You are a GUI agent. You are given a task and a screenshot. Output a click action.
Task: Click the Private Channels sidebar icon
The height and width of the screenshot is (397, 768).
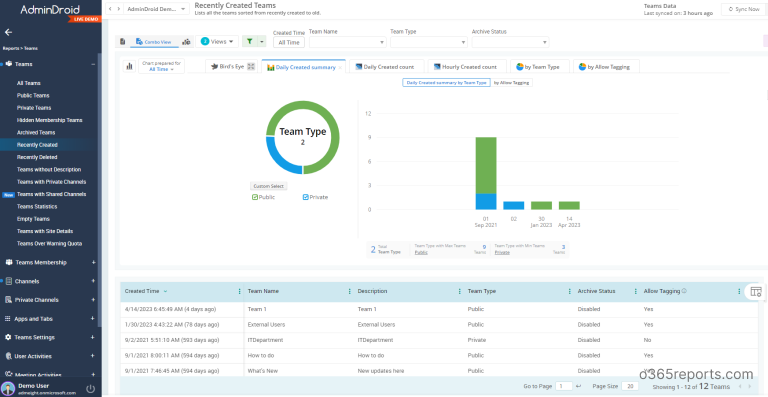[x=9, y=300]
